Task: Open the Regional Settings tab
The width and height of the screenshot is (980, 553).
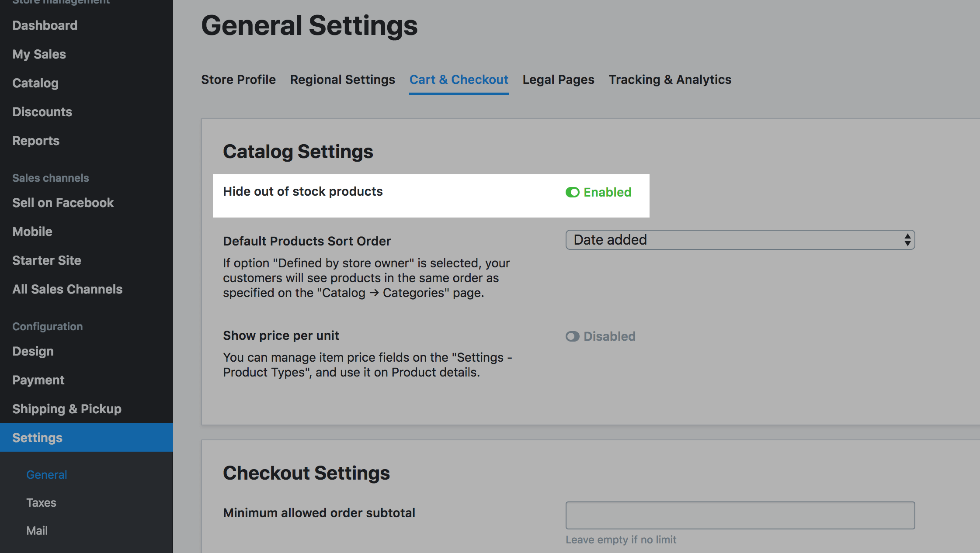Action: click(x=342, y=79)
